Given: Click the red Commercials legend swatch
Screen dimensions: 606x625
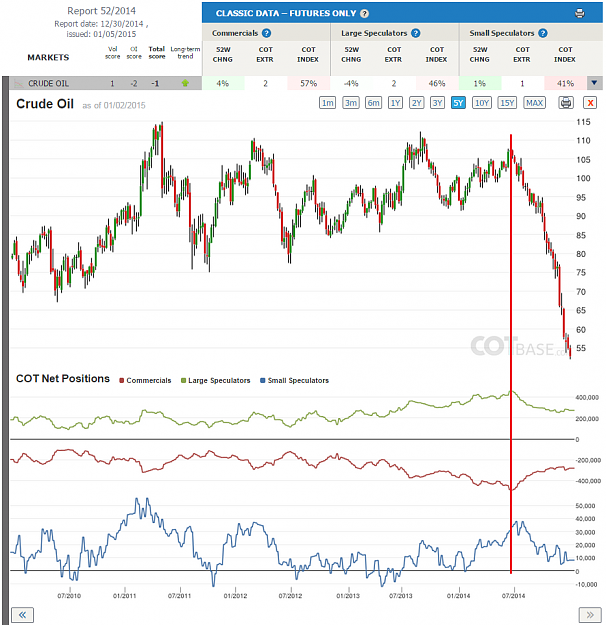Looking at the screenshot, I should pos(122,381).
